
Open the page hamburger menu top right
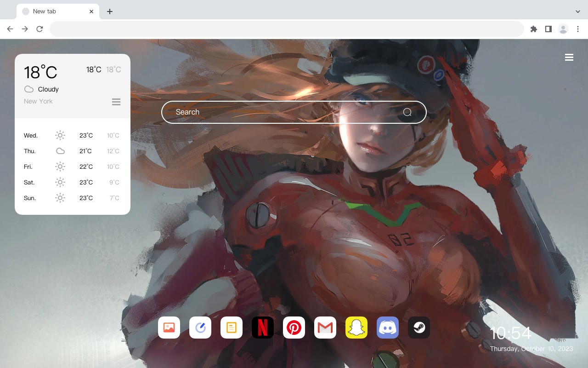point(569,57)
